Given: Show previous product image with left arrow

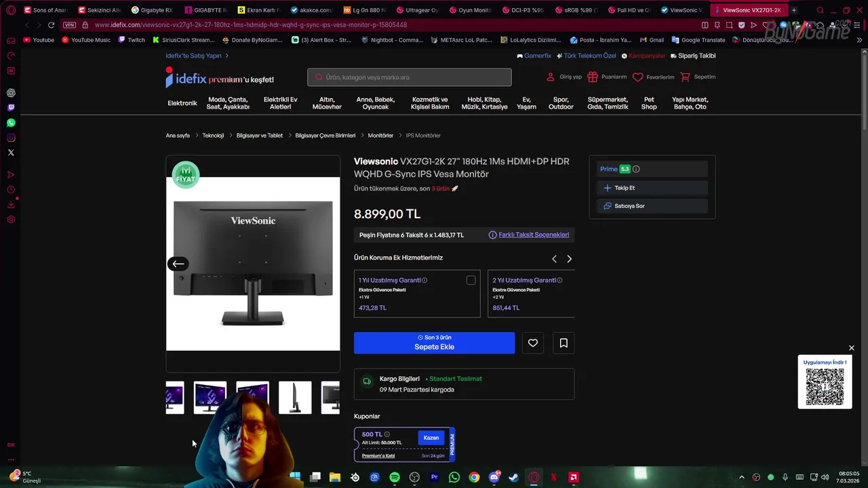Looking at the screenshot, I should [x=178, y=264].
